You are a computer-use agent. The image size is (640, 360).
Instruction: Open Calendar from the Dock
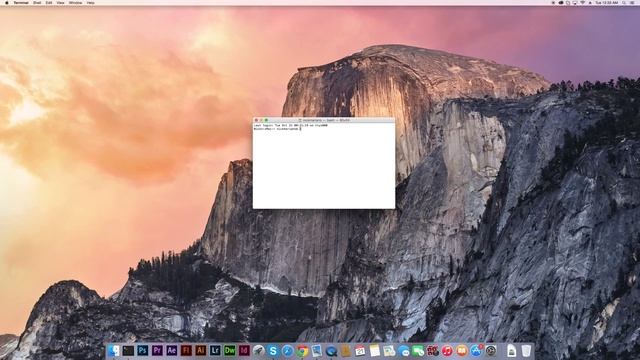pyautogui.click(x=360, y=350)
